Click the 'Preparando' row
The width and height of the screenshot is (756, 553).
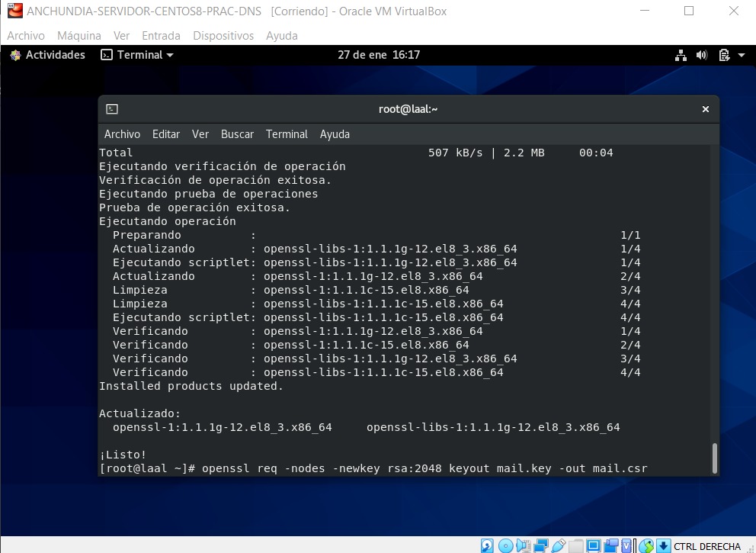tap(376, 235)
